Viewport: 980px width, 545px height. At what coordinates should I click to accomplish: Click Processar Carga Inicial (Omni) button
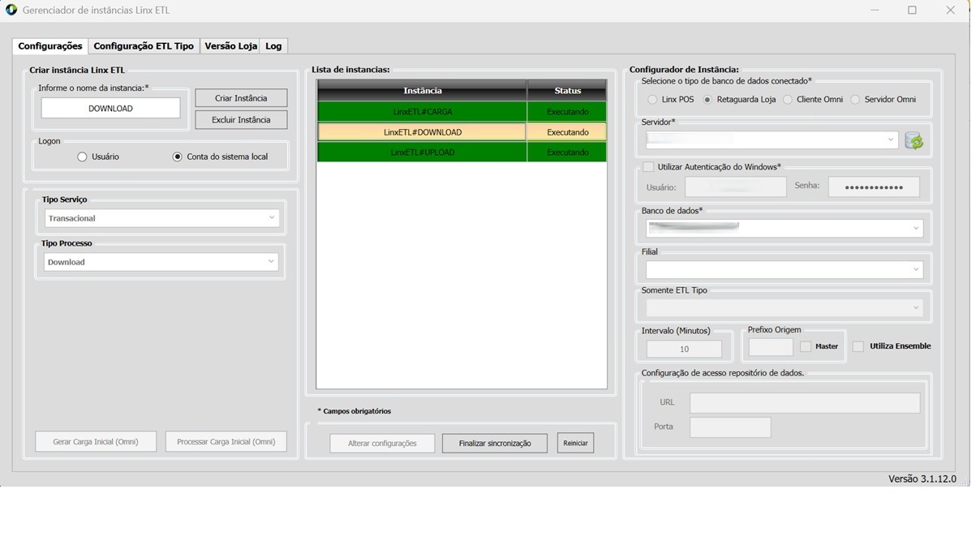[226, 442]
